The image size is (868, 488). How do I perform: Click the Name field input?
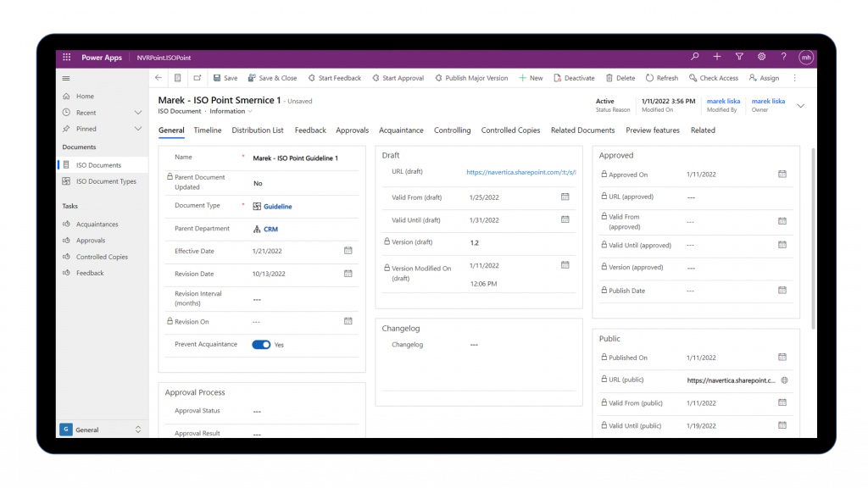click(x=304, y=158)
